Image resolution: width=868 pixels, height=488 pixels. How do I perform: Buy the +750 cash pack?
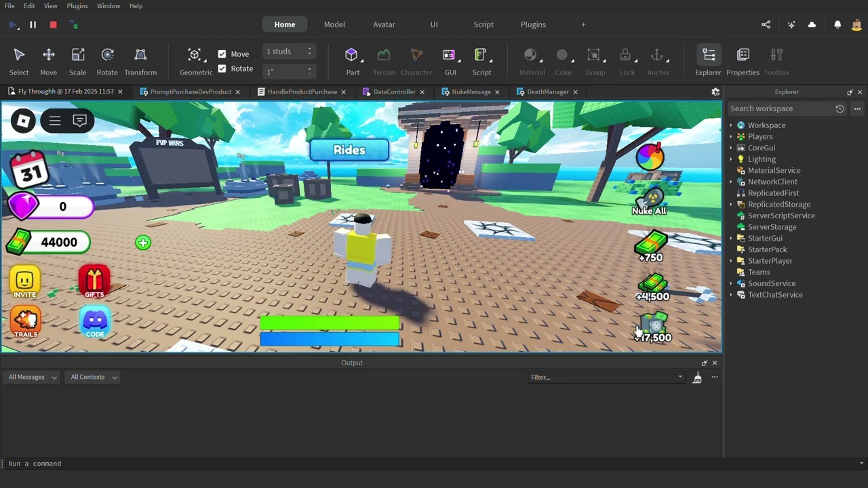pos(651,247)
